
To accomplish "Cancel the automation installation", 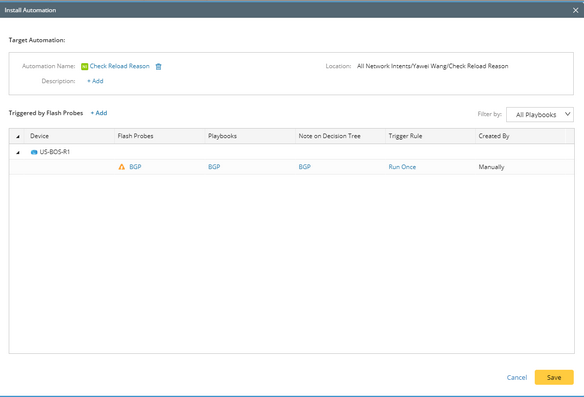I will click(517, 377).
